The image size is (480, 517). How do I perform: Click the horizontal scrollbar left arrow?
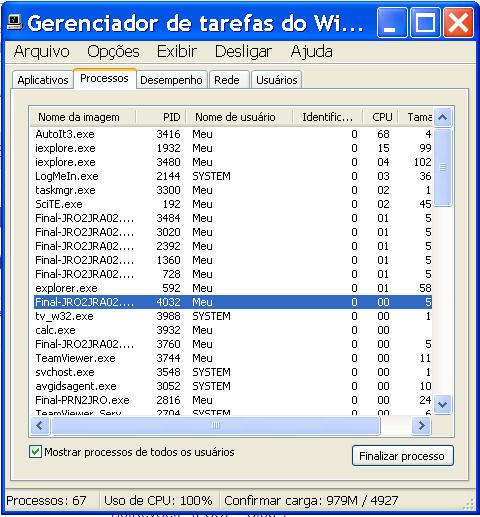tap(40, 425)
